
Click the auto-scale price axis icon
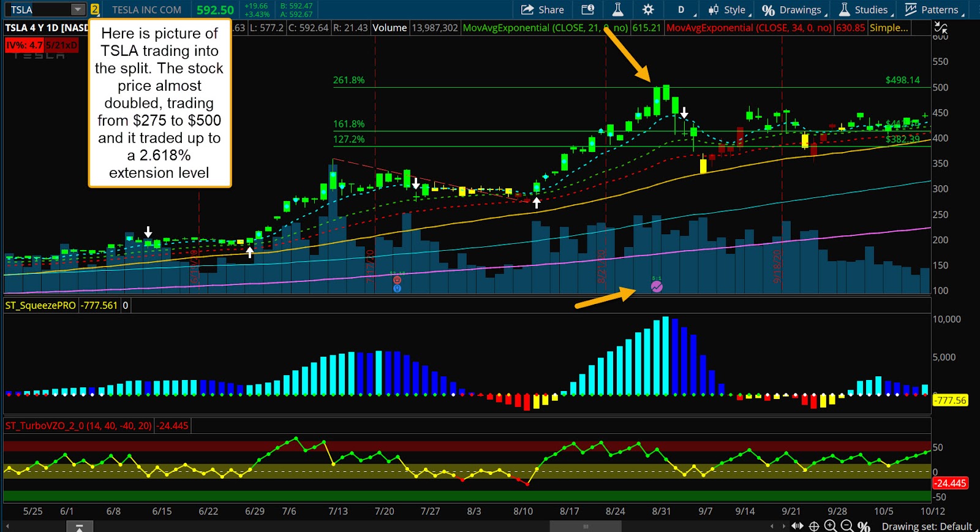[941, 28]
